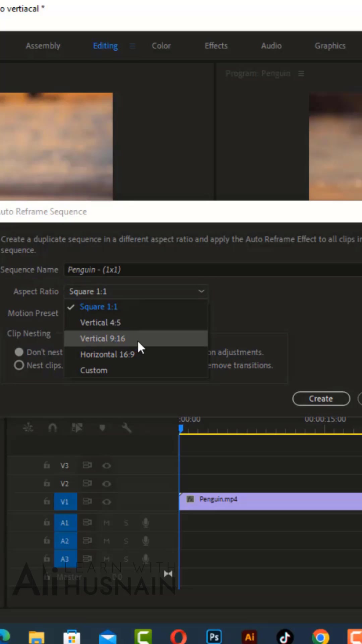Toggle lock on V1 track
The image size is (362, 644).
click(47, 501)
